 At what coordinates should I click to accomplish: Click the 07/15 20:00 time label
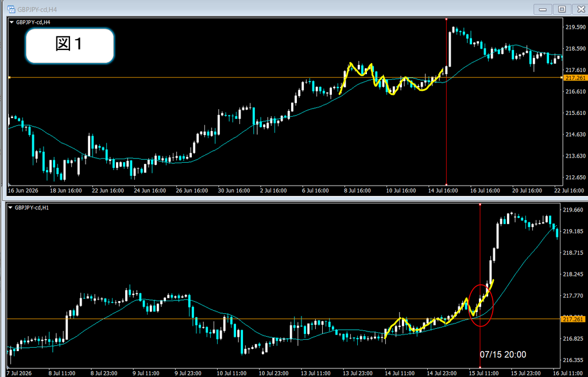tap(503, 355)
